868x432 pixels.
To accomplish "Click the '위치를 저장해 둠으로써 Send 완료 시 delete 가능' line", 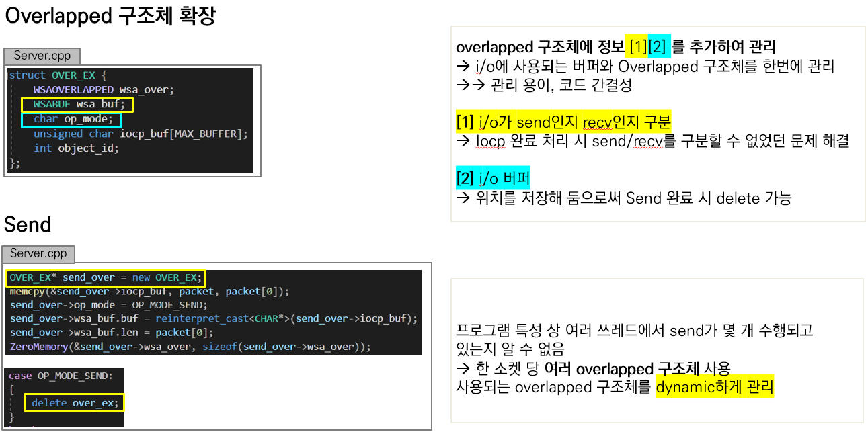I will [x=624, y=198].
